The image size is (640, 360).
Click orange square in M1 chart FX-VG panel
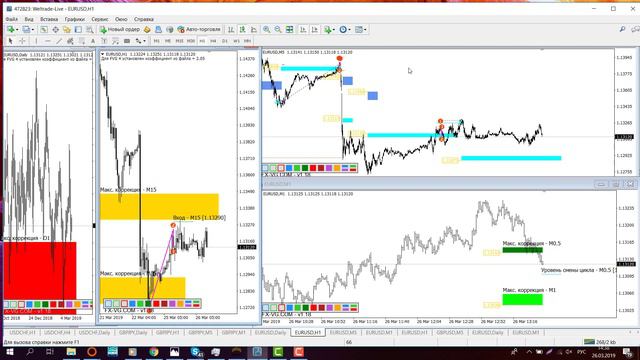(x=337, y=307)
